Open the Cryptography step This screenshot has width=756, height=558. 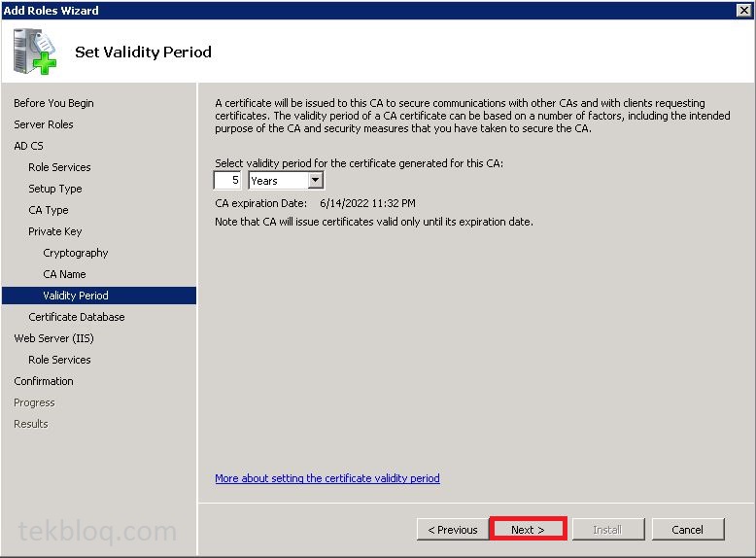[x=75, y=253]
